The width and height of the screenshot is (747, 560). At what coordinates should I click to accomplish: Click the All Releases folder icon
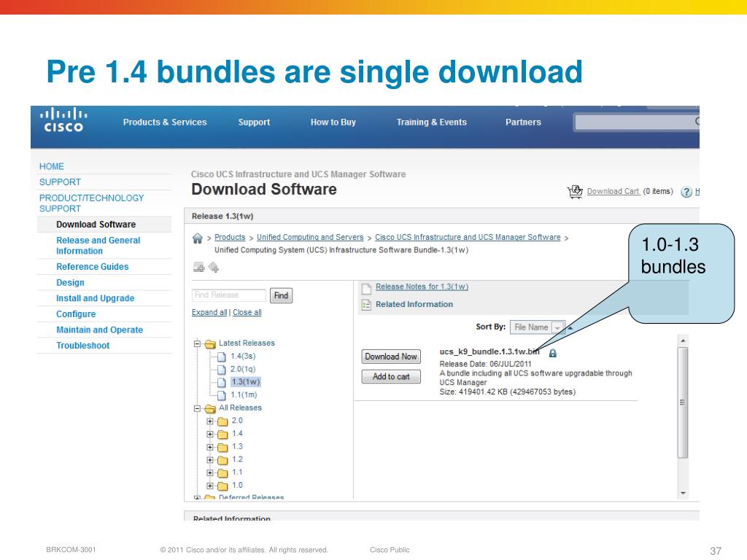[x=210, y=408]
